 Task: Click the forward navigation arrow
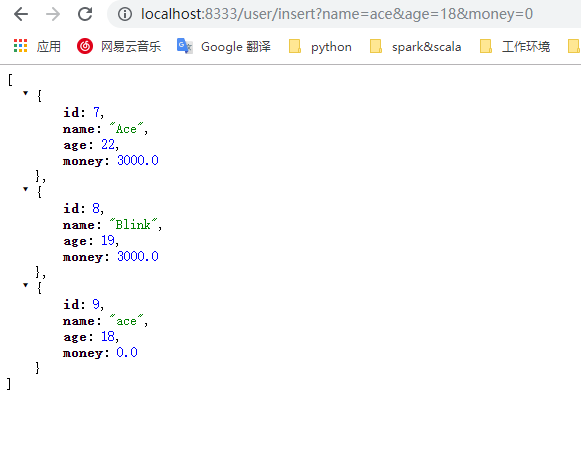point(53,14)
